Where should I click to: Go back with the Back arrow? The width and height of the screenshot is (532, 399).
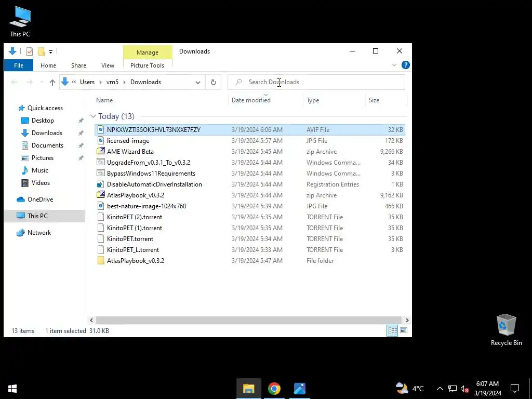click(x=14, y=82)
